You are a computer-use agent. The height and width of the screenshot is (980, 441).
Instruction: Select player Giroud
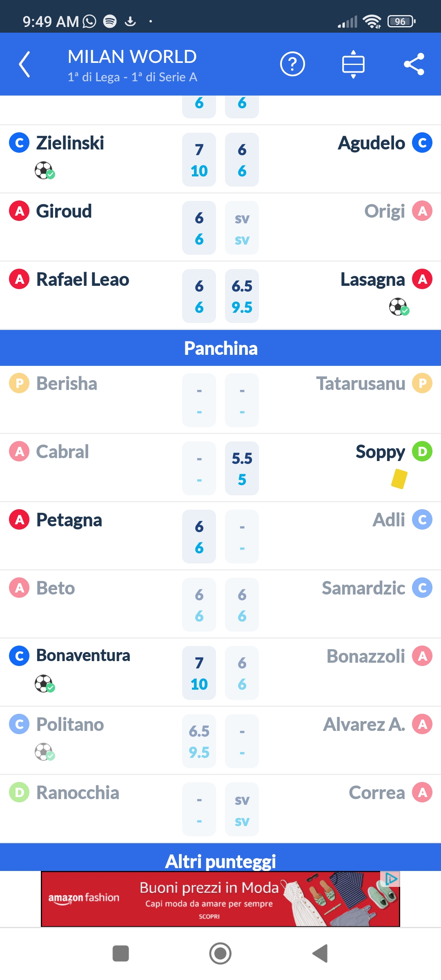pyautogui.click(x=64, y=212)
